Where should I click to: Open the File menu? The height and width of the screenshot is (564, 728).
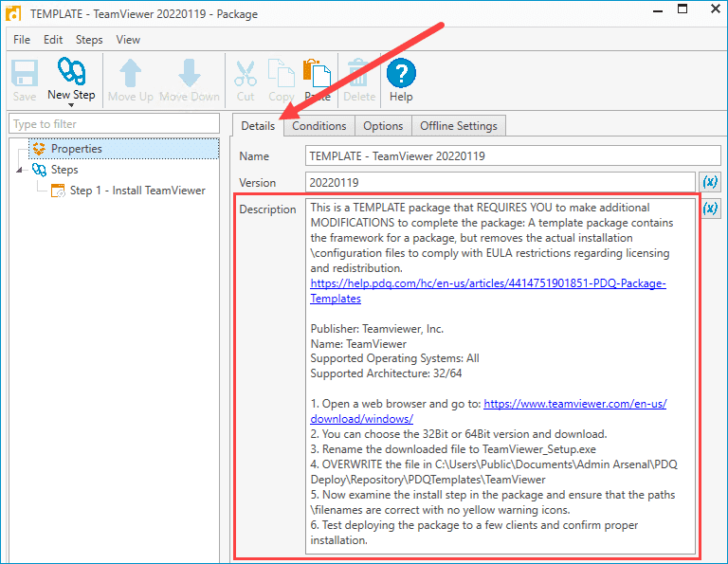[x=22, y=40]
